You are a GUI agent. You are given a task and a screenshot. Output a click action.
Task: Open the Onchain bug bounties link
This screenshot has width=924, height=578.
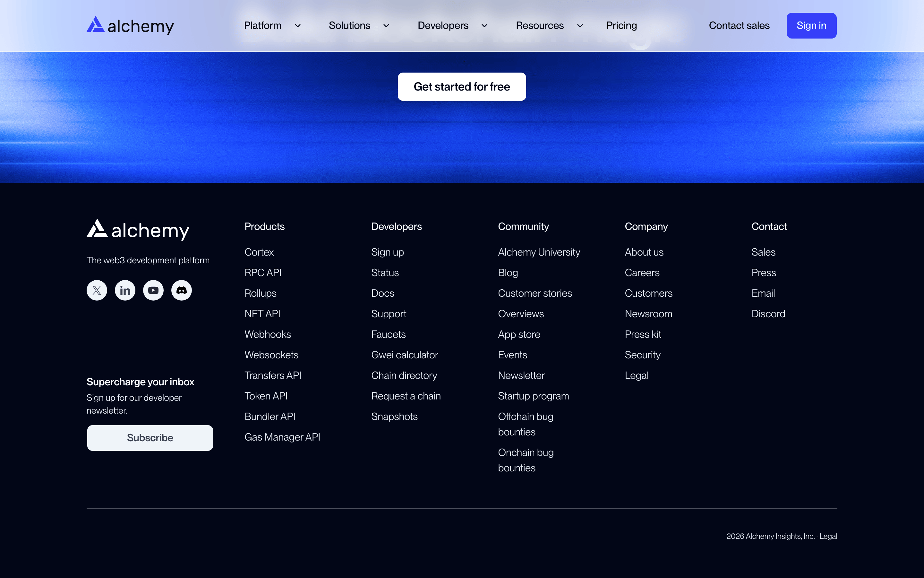pyautogui.click(x=526, y=460)
